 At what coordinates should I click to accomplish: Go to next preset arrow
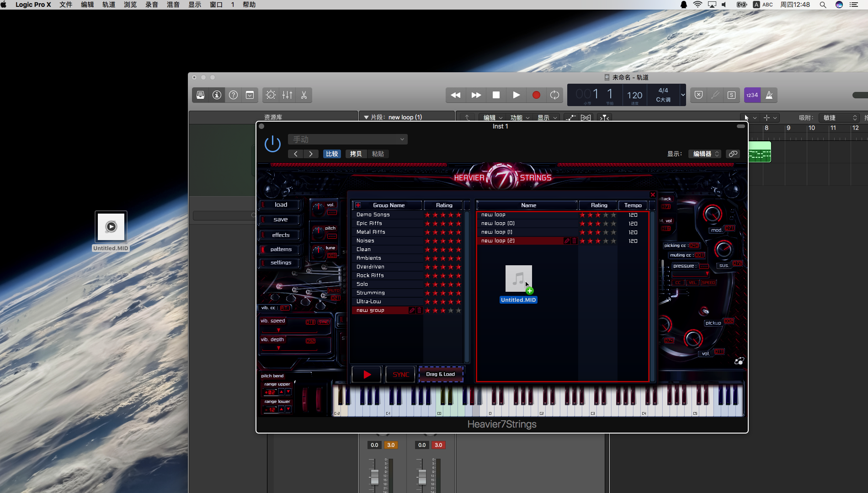311,154
